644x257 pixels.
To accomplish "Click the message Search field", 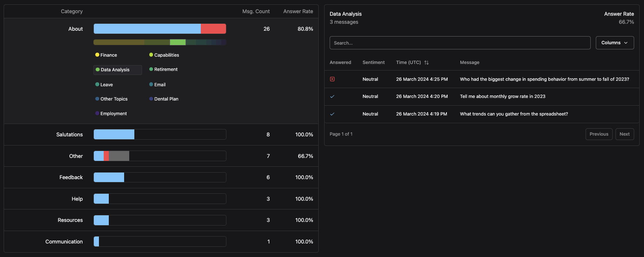I will [460, 43].
